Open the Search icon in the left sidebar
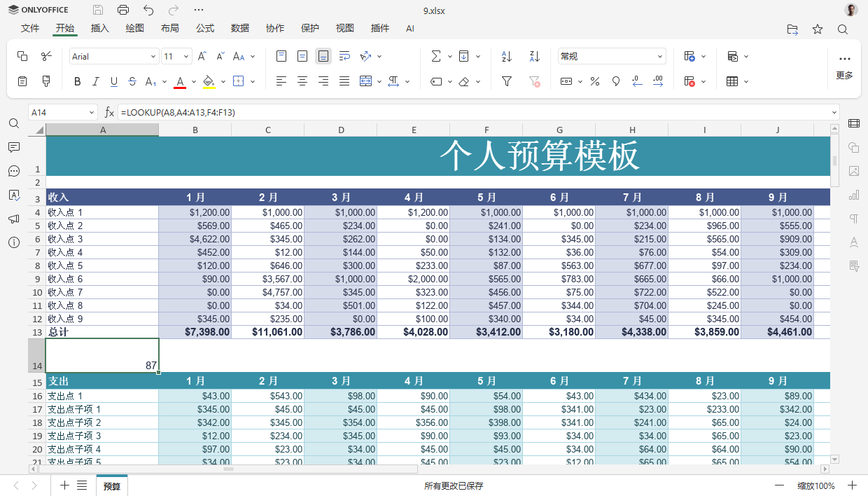868x496 pixels. tap(14, 123)
